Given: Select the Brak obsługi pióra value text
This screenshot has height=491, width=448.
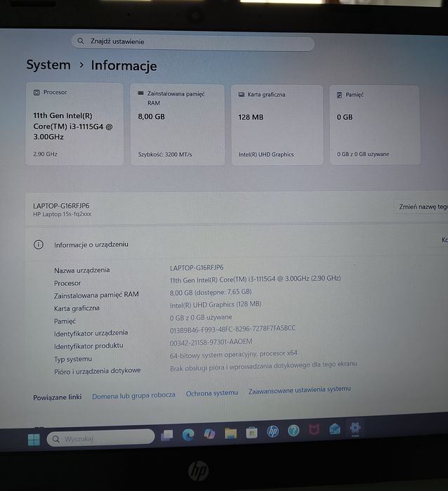Looking at the screenshot, I should 263,366.
